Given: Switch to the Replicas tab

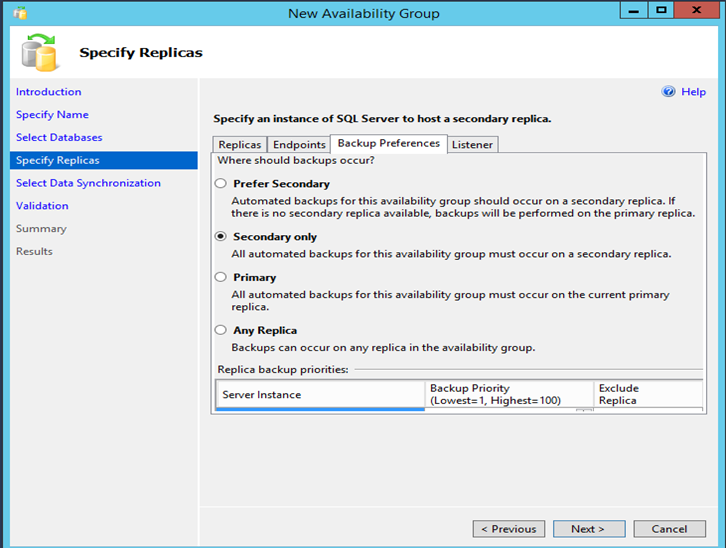Looking at the screenshot, I should 240,145.
